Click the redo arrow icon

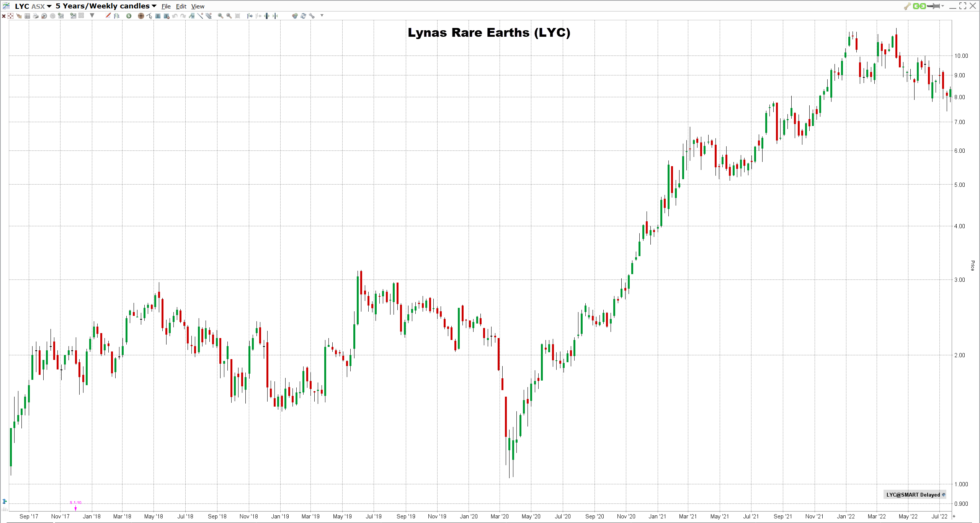(183, 16)
